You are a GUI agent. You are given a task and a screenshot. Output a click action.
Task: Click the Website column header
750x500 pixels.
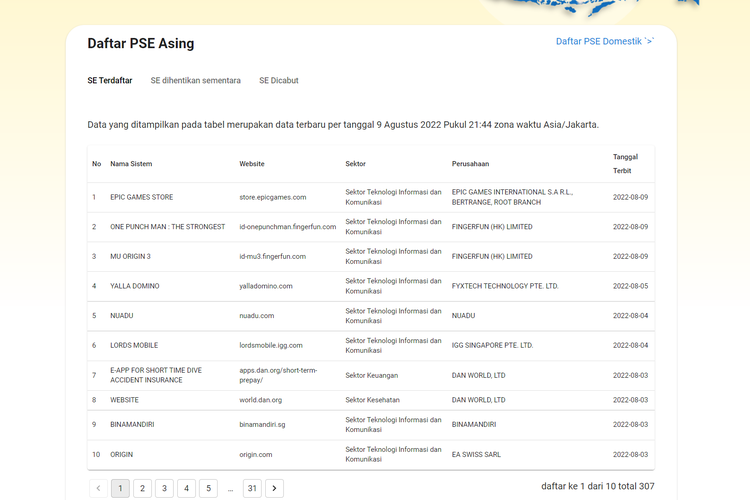pos(252,164)
